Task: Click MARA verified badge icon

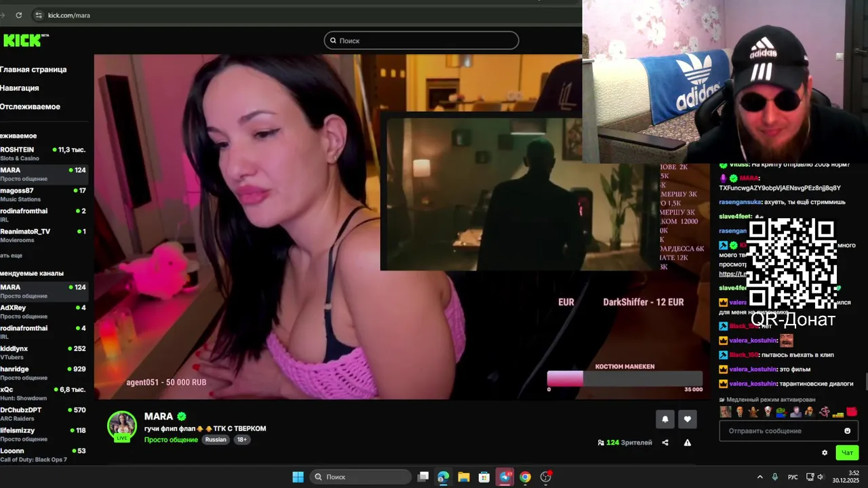Action: coord(182,416)
